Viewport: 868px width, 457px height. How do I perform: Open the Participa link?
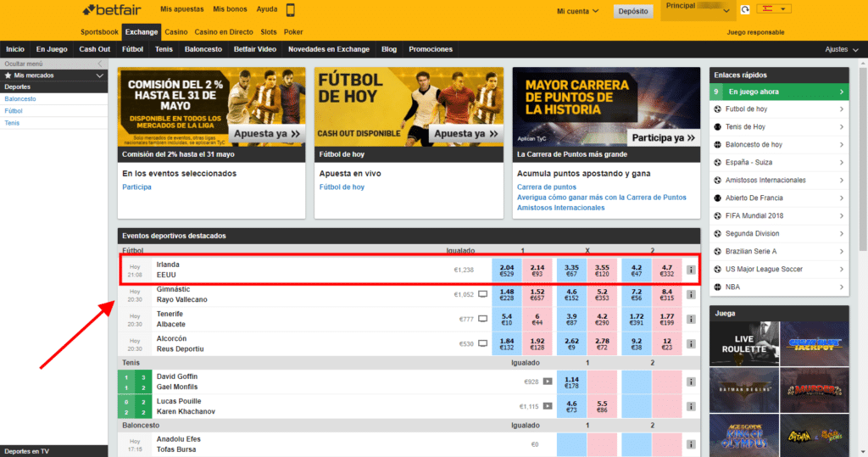pos(136,187)
